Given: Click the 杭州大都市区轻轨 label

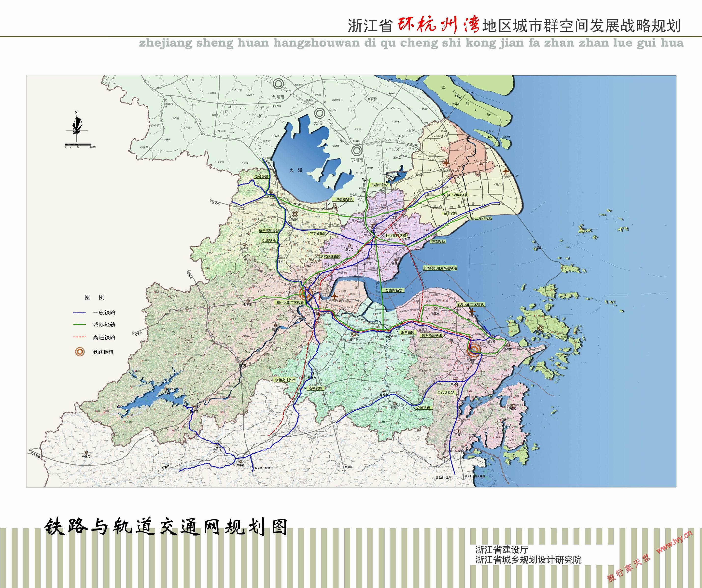Looking at the screenshot, I should pyautogui.click(x=291, y=302).
